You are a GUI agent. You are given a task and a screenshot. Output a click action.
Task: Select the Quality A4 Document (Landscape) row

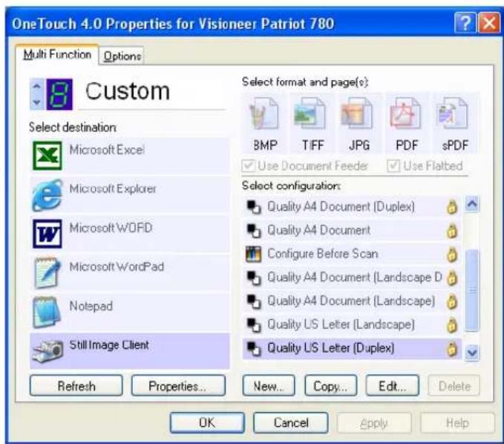(352, 301)
